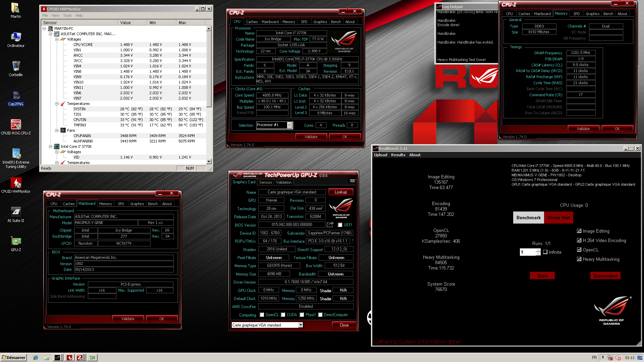Screen dimensions: 644x362
Task: Uncheck H.264 Video Encoding in RealBench
Action: pyautogui.click(x=579, y=240)
